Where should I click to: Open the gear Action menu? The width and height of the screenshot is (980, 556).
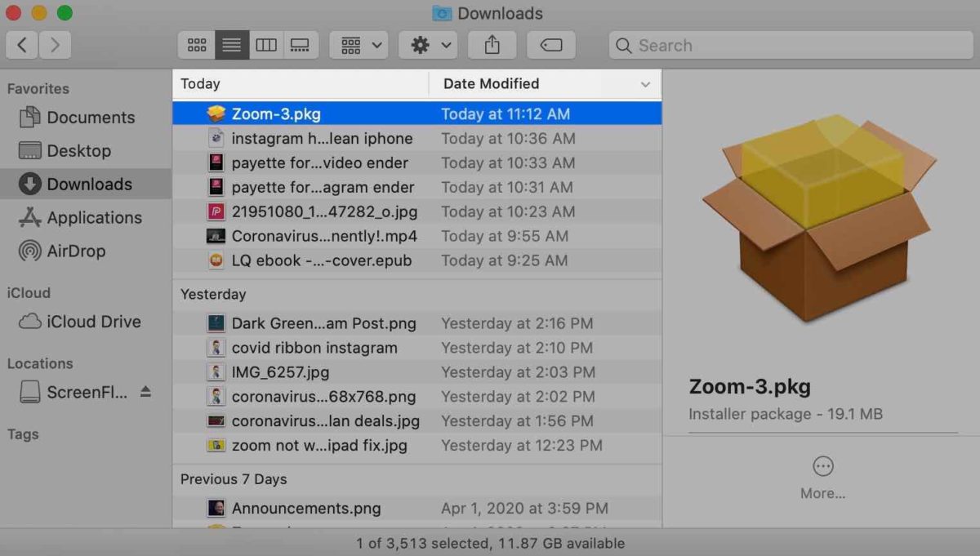click(428, 45)
